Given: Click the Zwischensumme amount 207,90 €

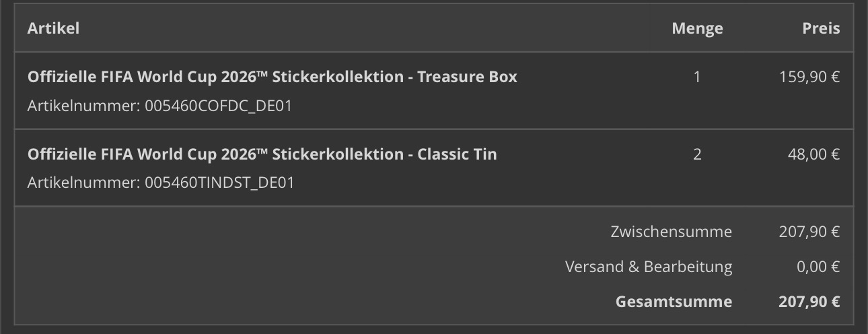Looking at the screenshot, I should [809, 232].
